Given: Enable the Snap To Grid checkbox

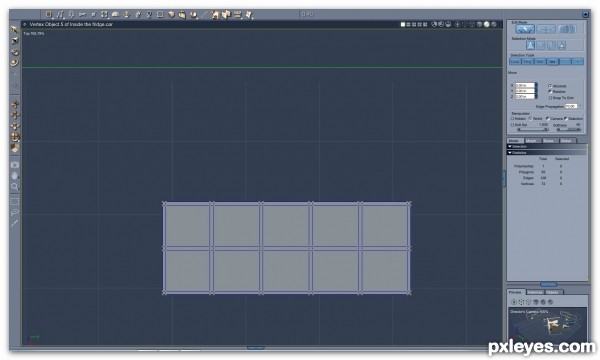Looking at the screenshot, I should tap(550, 98).
